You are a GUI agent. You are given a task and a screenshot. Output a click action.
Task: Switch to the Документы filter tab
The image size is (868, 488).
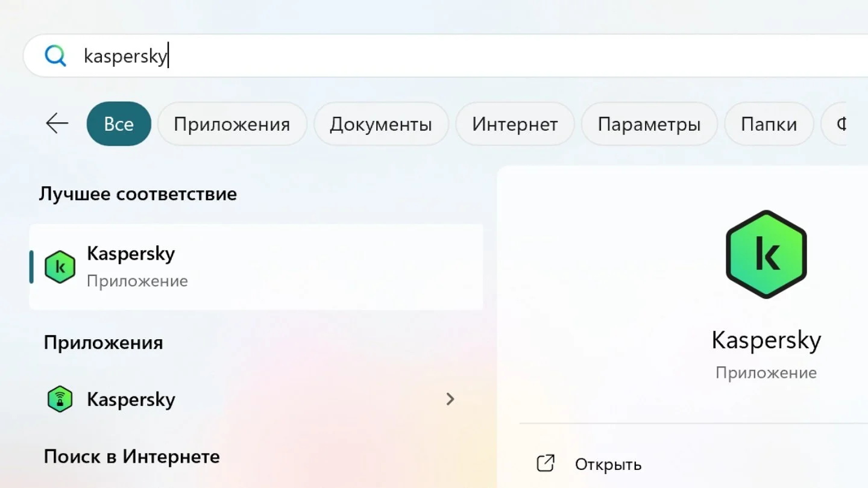tap(381, 124)
